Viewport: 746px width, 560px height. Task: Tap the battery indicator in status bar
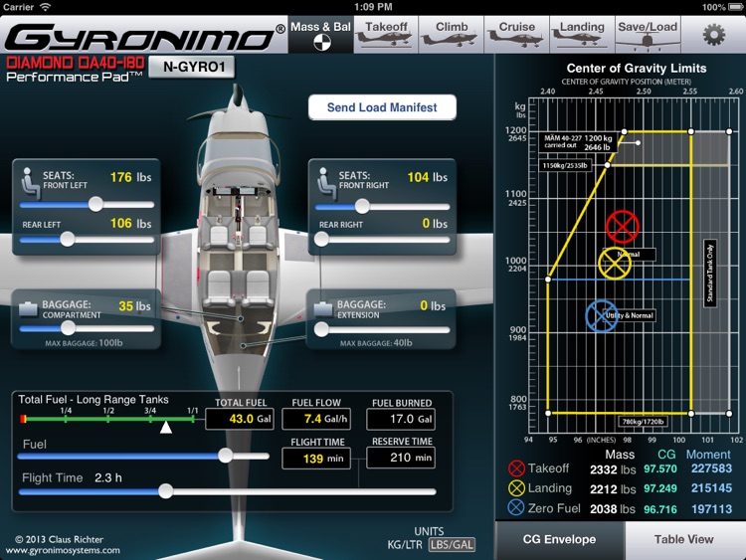click(x=735, y=7)
